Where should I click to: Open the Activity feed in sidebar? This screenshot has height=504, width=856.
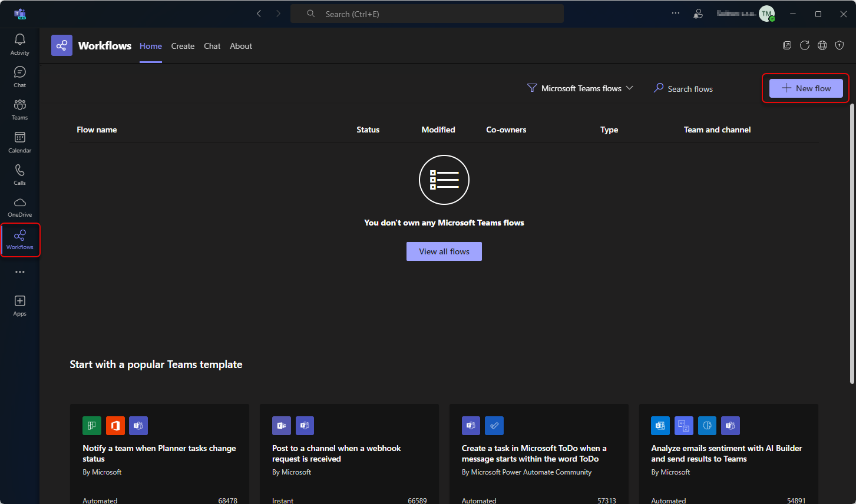pos(19,45)
